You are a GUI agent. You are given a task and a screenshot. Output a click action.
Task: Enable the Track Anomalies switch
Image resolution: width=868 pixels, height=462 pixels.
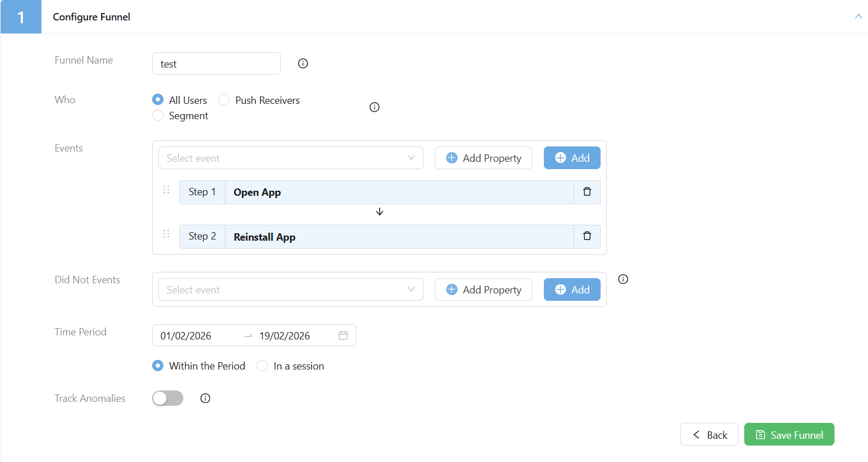pyautogui.click(x=167, y=398)
